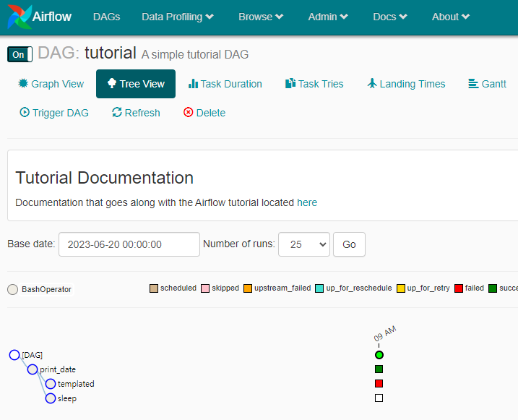This screenshot has width=518, height=420.
Task: Click the Task Tries documents icon
Action: point(290,83)
